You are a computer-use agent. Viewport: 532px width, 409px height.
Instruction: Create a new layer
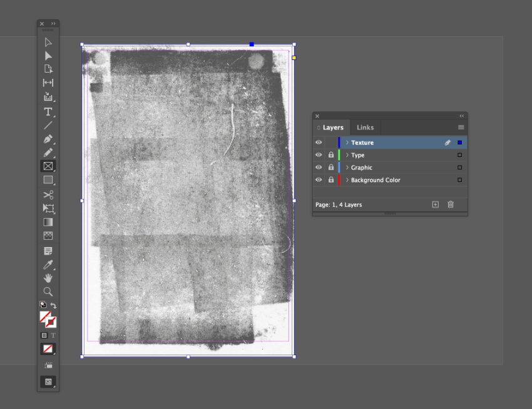(436, 204)
